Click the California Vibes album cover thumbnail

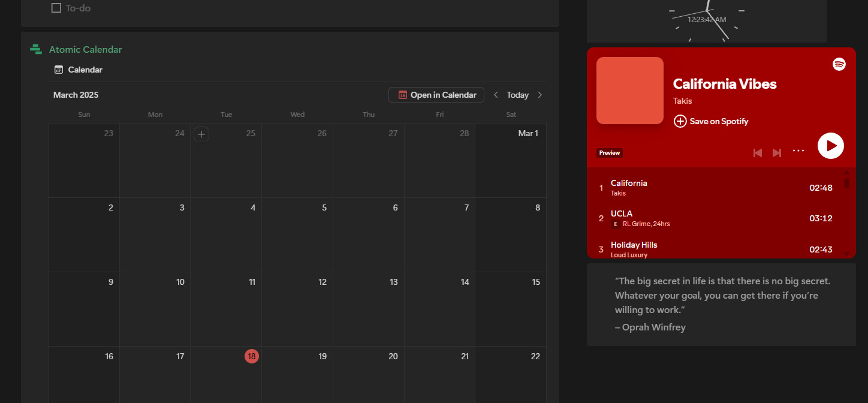coord(630,91)
